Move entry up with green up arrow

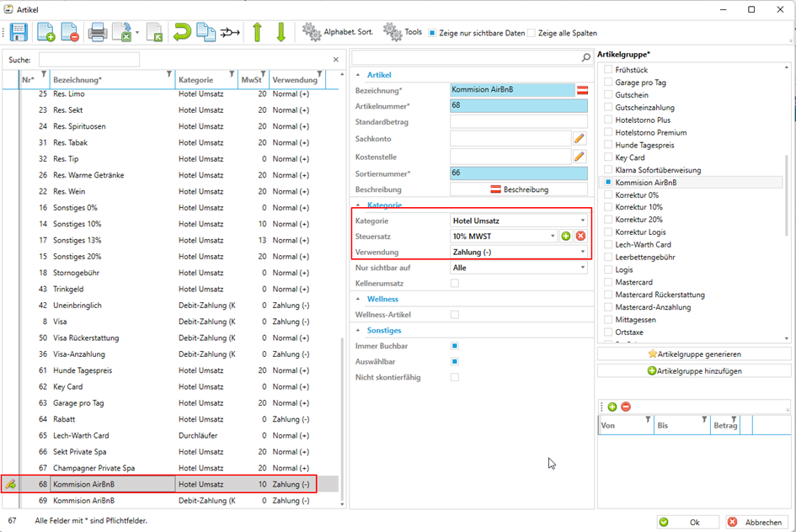click(x=258, y=33)
